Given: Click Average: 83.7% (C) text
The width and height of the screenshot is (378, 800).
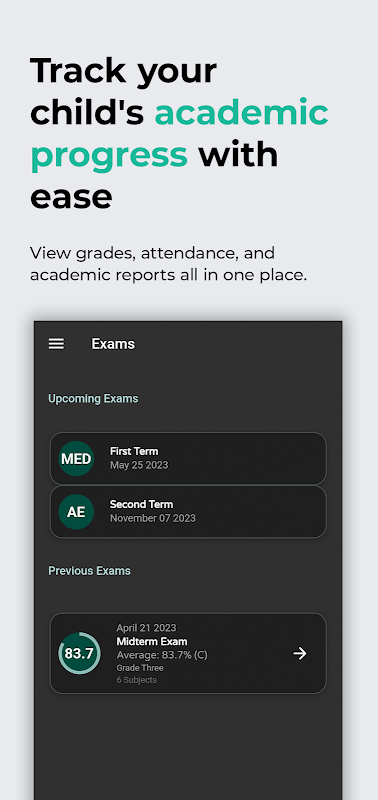Looking at the screenshot, I should coord(162,655).
